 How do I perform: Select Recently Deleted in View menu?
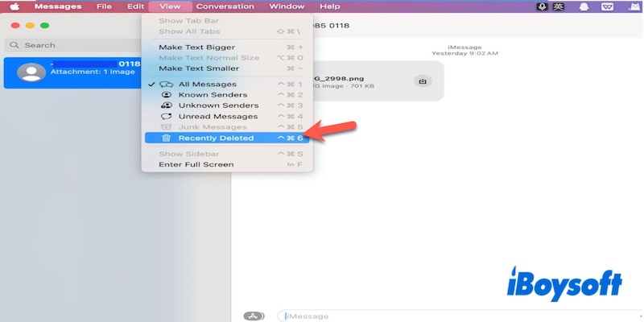click(x=216, y=138)
